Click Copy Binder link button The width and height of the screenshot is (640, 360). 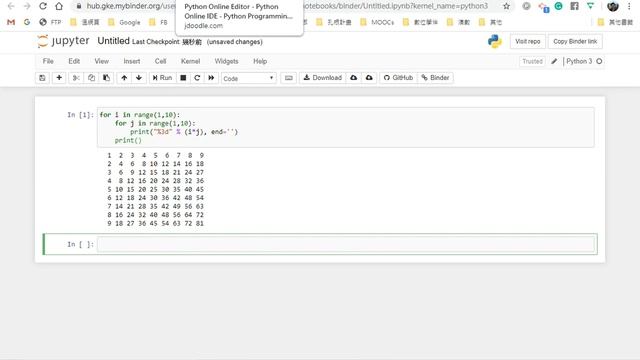(x=575, y=42)
